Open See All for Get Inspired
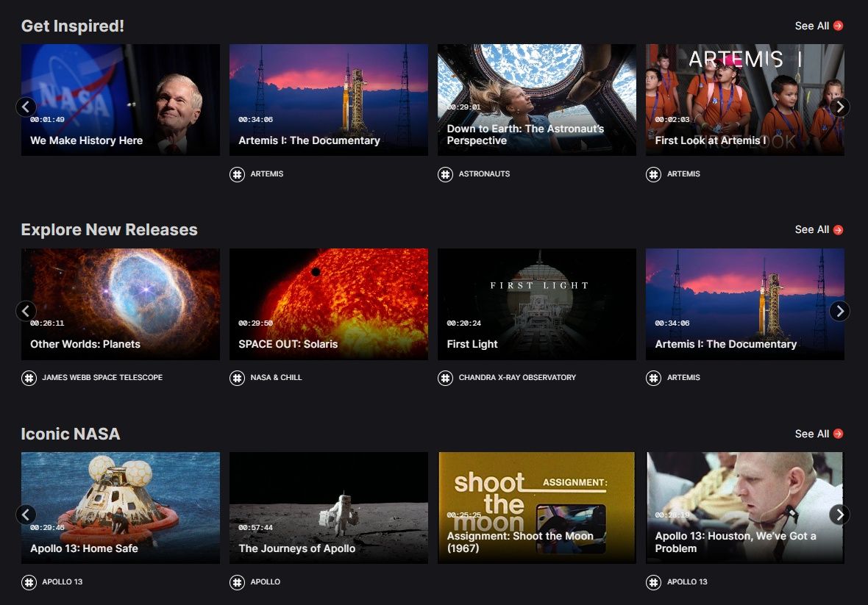Screen dimensions: 868x605 819,26
